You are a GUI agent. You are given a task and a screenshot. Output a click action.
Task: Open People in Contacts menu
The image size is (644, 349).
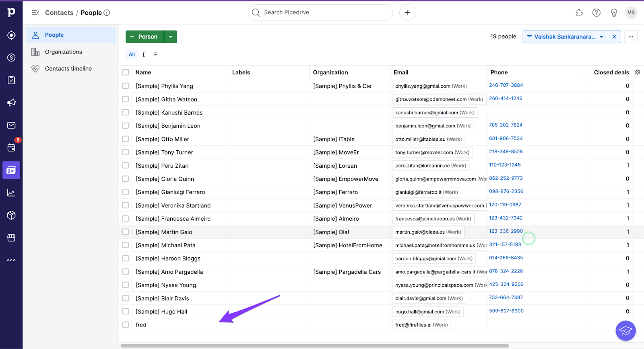coord(71,35)
